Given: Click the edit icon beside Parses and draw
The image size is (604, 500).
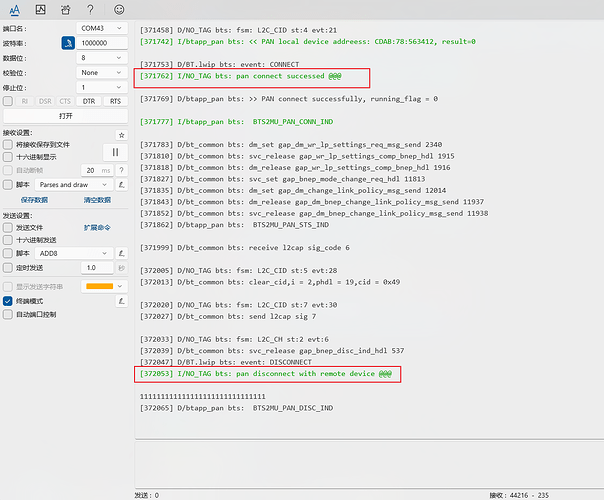Looking at the screenshot, I should pos(122,185).
